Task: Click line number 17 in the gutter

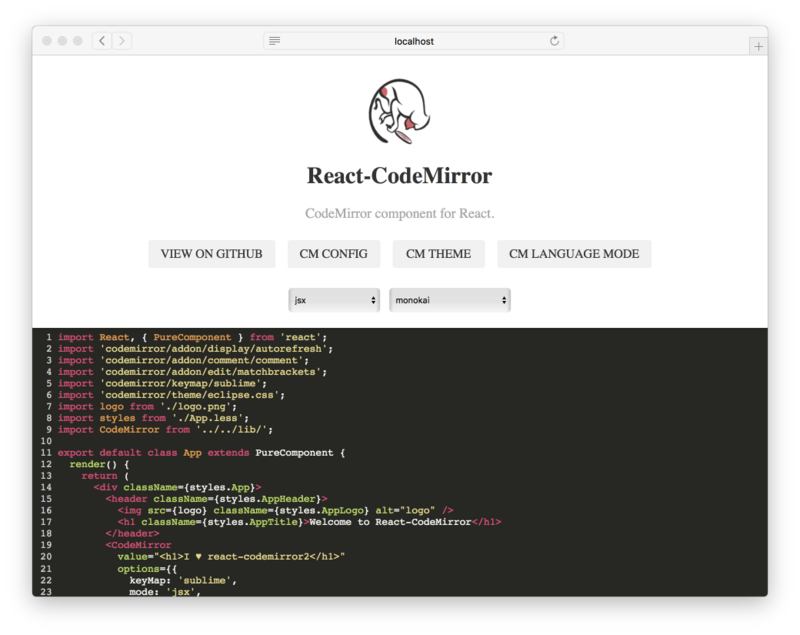Action: [46, 522]
